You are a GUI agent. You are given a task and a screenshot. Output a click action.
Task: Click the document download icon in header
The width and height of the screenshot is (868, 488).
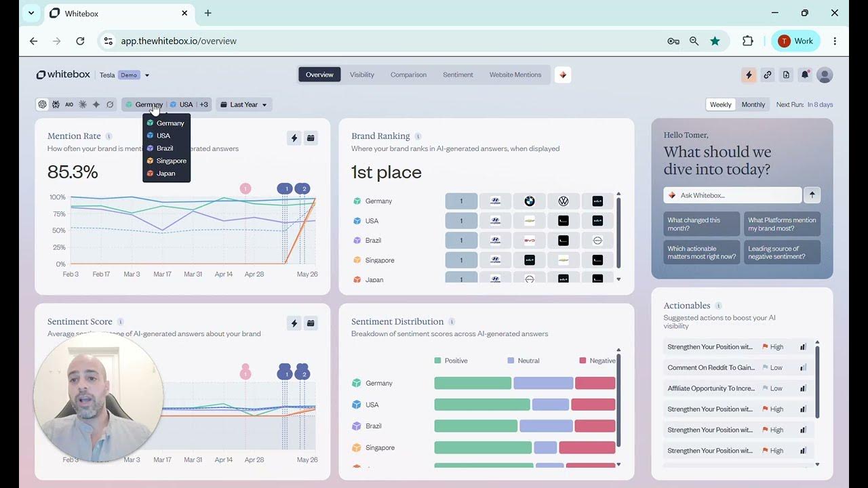pos(786,75)
